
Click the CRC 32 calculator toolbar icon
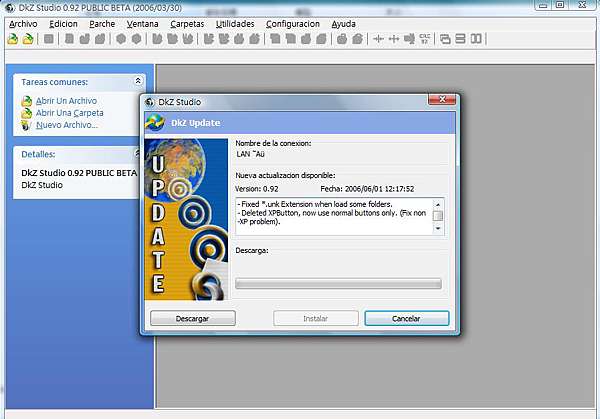[425, 39]
